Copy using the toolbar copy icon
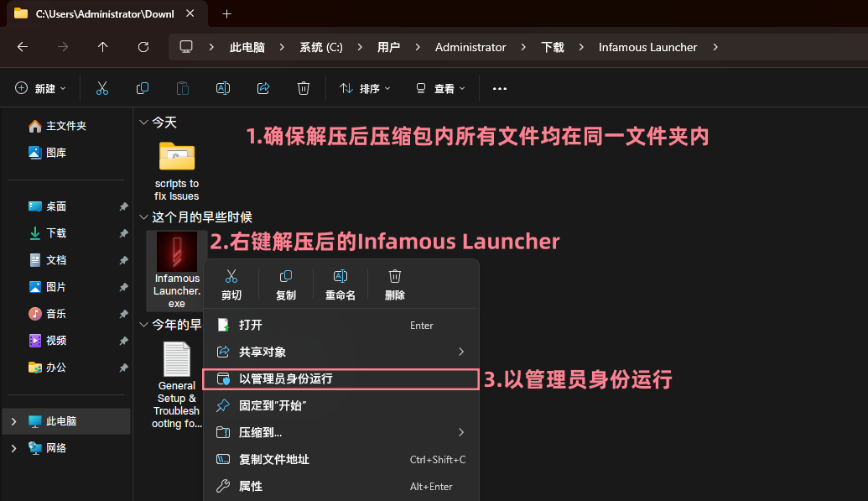 click(143, 88)
